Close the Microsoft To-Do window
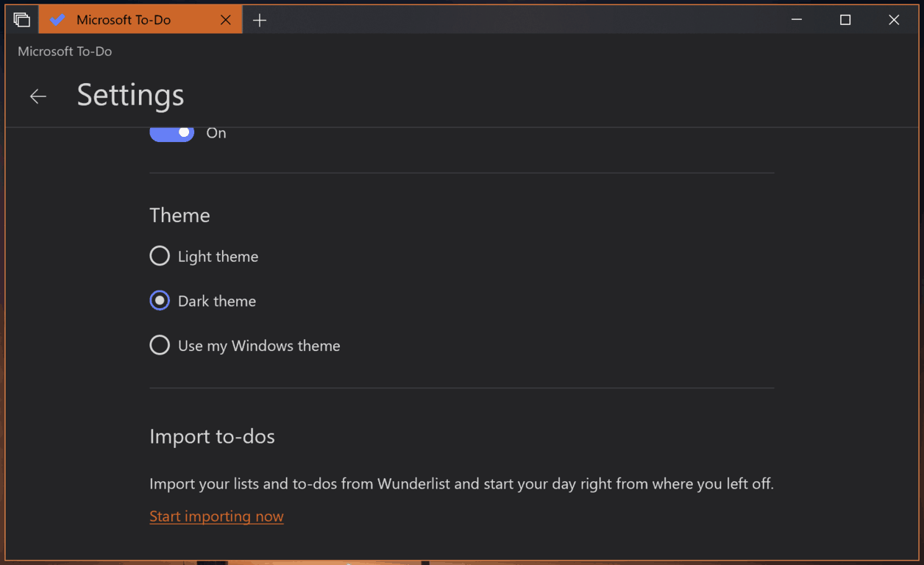The height and width of the screenshot is (565, 924). click(x=894, y=20)
